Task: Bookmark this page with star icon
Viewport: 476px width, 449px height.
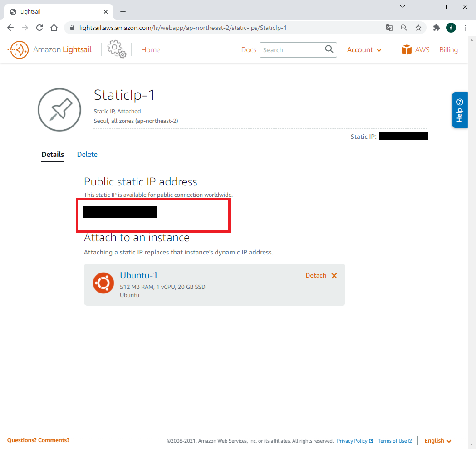Action: click(418, 28)
